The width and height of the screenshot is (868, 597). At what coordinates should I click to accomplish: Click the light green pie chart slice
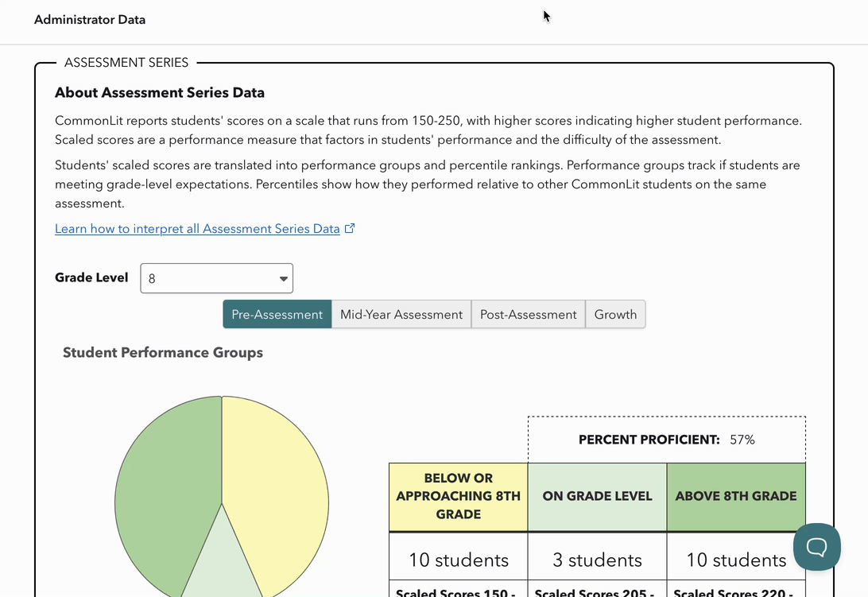coord(222,568)
